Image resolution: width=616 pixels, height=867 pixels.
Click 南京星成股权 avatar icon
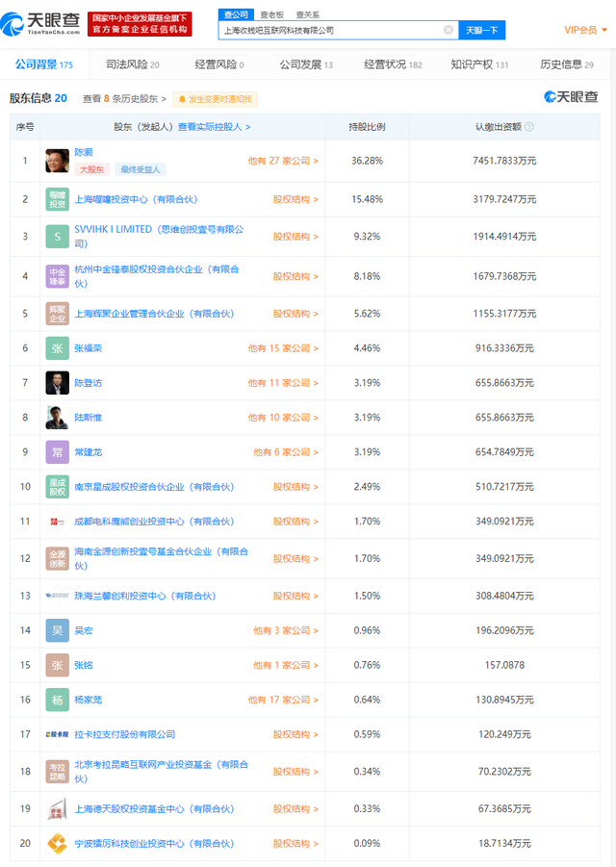coord(58,487)
